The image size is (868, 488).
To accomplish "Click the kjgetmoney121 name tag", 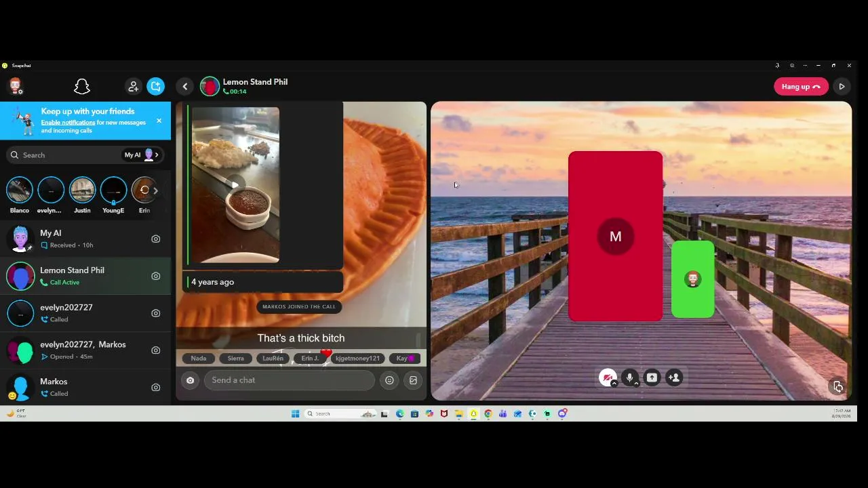I will (x=357, y=358).
